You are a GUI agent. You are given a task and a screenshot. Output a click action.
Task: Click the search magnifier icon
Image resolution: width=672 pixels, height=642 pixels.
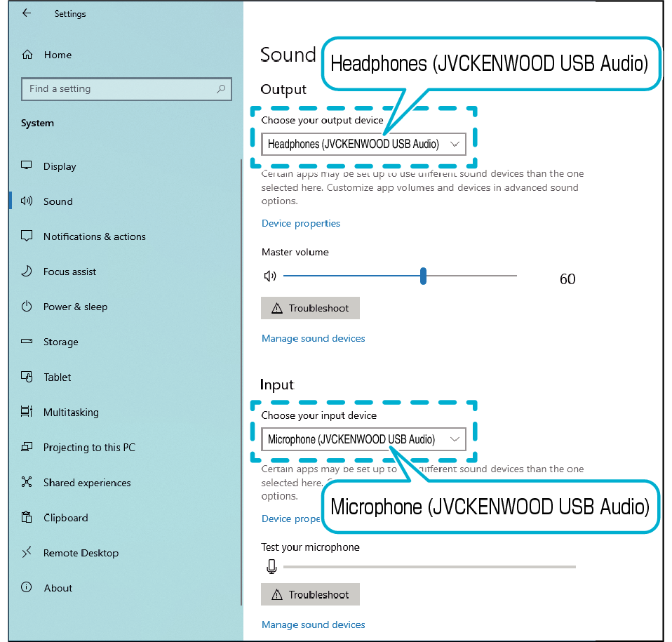coord(221,89)
